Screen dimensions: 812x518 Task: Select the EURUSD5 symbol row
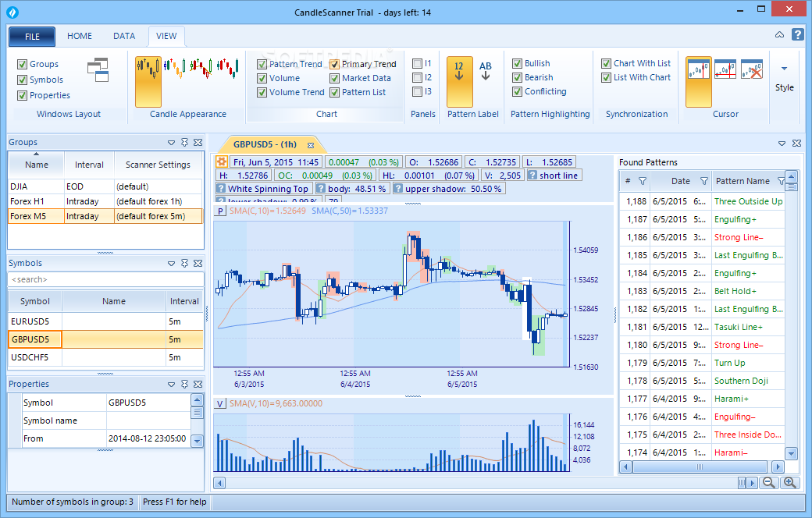[x=105, y=321]
